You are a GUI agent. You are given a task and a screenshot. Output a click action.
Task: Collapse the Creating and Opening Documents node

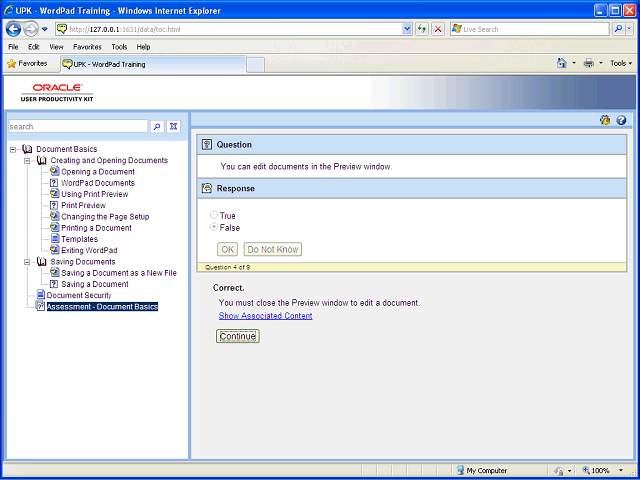pyautogui.click(x=27, y=161)
